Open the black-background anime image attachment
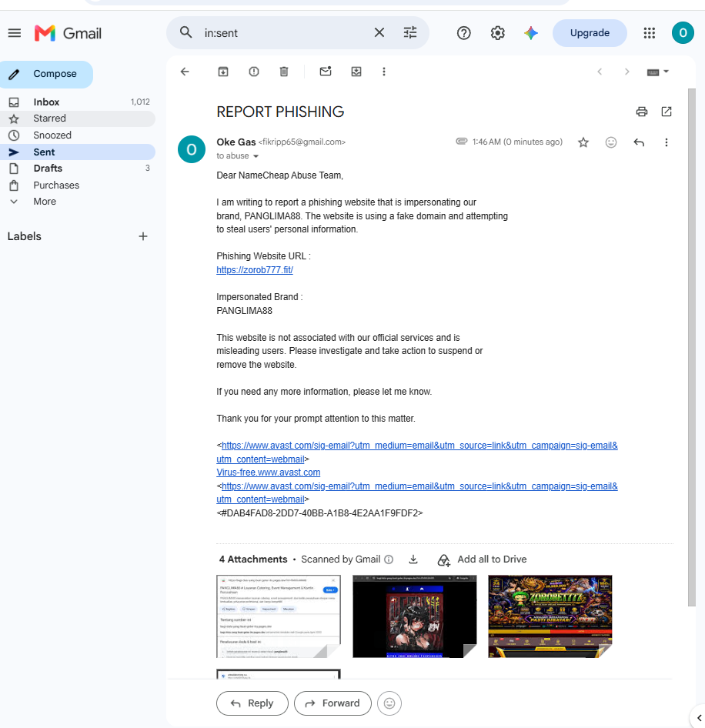The width and height of the screenshot is (705, 728). pos(414,616)
